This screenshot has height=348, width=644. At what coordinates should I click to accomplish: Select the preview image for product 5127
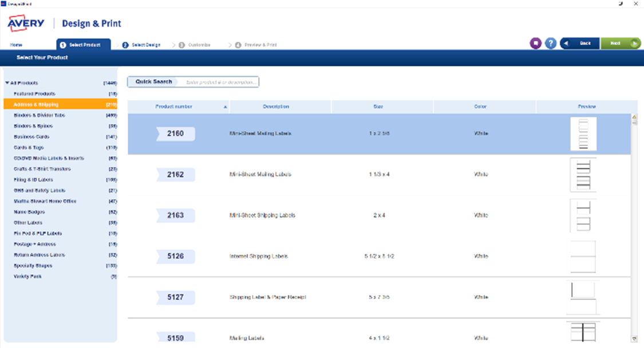(x=583, y=297)
